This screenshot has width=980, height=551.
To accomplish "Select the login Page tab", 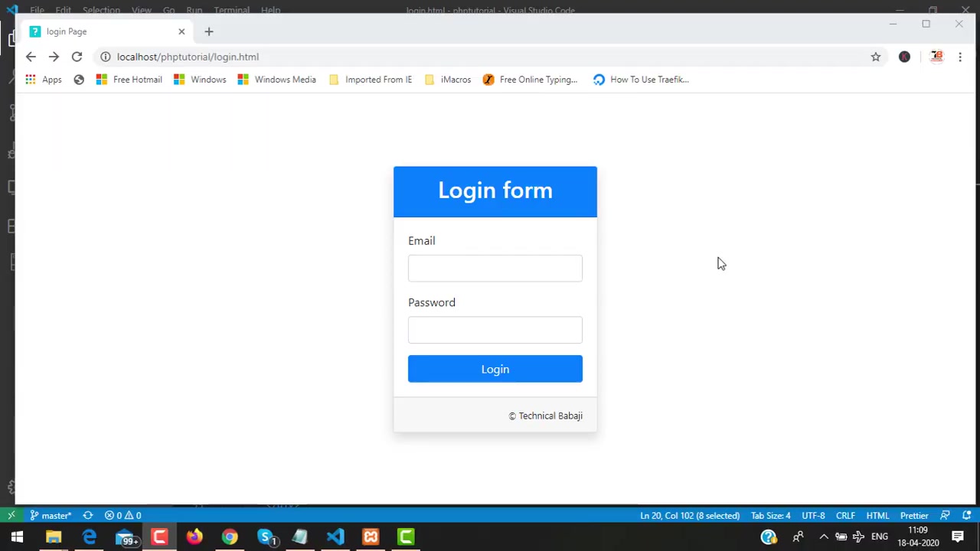I will click(x=100, y=31).
